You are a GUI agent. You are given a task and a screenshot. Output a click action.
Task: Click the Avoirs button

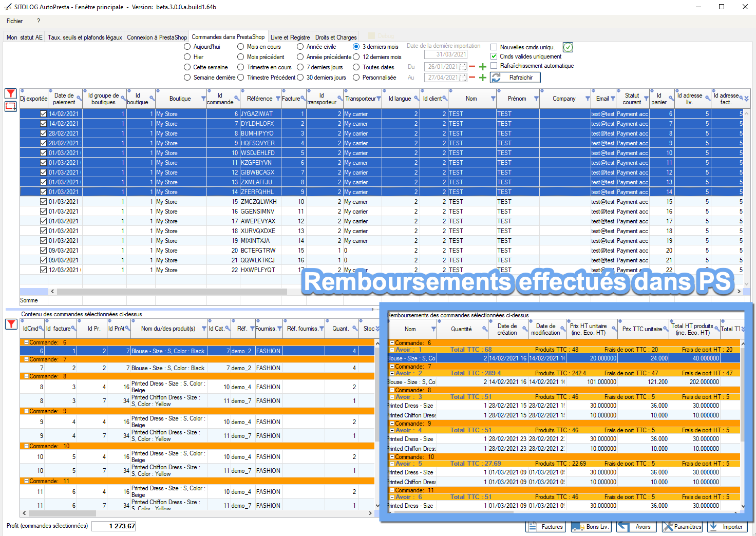pyautogui.click(x=636, y=527)
